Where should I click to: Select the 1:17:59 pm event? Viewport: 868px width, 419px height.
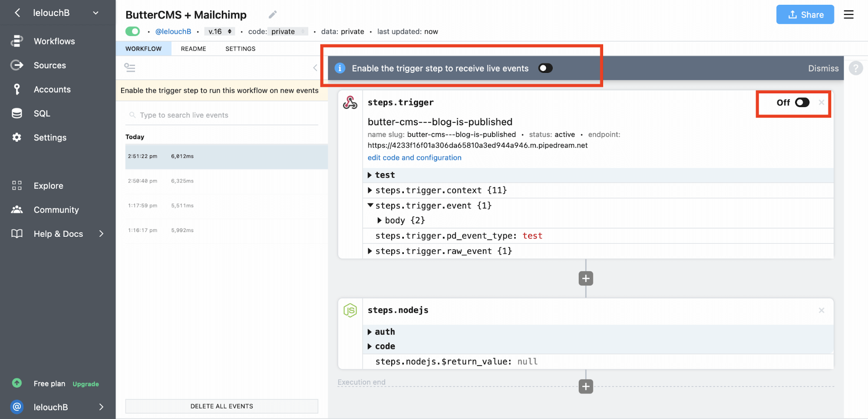point(226,206)
